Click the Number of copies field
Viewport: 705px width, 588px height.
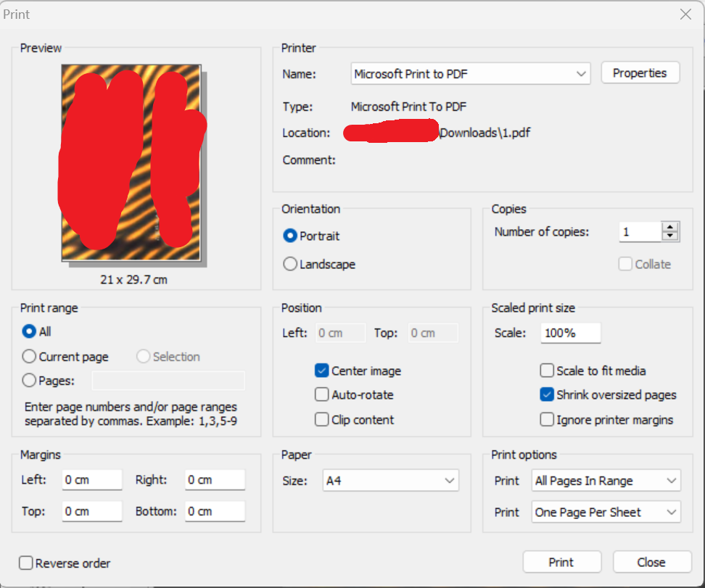pos(640,232)
